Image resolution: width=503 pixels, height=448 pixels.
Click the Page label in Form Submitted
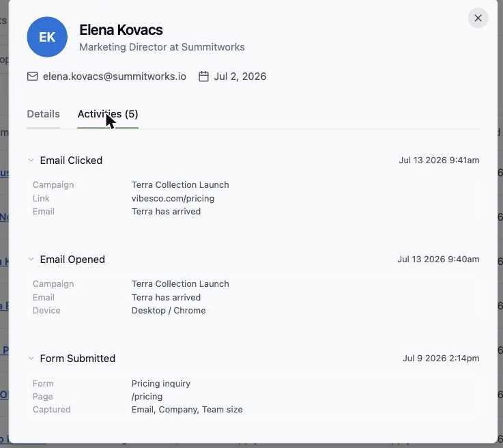[x=43, y=397]
